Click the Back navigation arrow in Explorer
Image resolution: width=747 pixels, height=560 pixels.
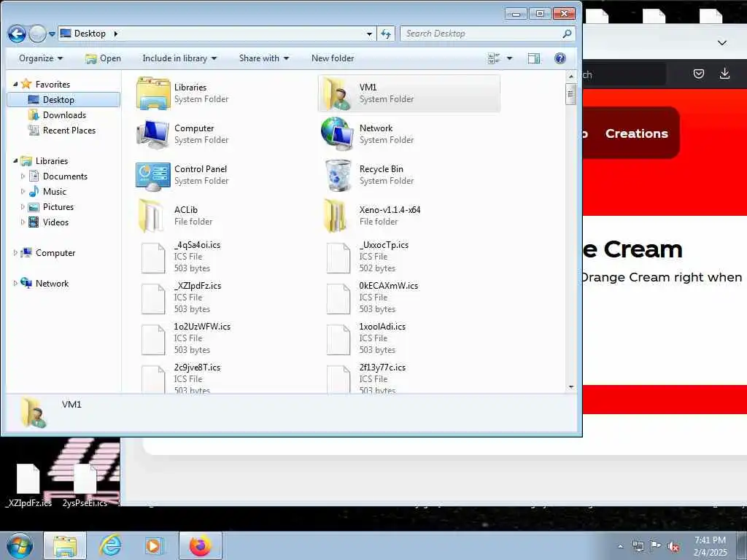click(17, 34)
